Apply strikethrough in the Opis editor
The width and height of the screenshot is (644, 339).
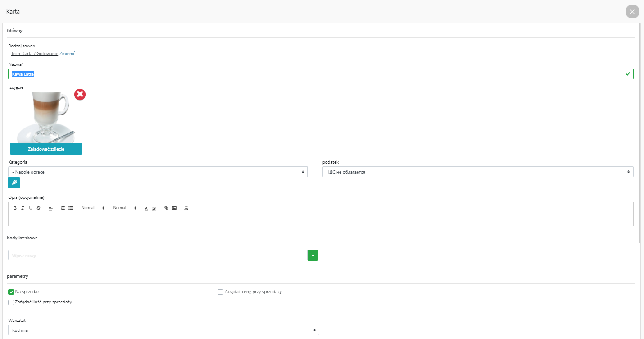tap(38, 208)
